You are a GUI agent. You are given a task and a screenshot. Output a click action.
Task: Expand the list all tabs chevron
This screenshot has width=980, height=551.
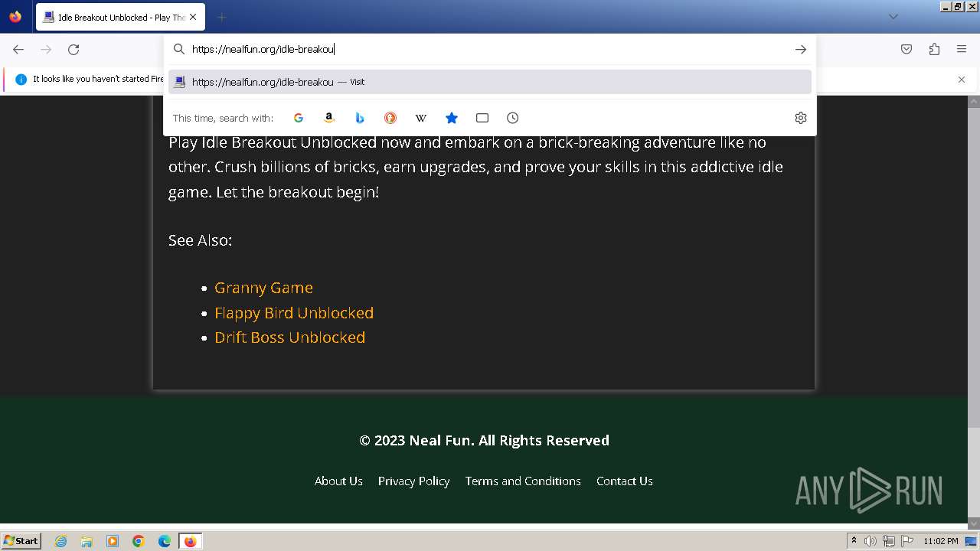click(893, 17)
